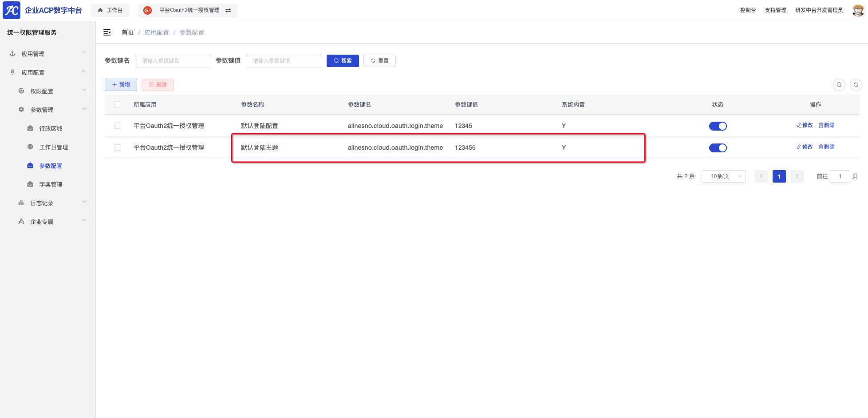Toggle the status switch for 默认登陆主题
This screenshot has width=868, height=418.
tap(718, 148)
